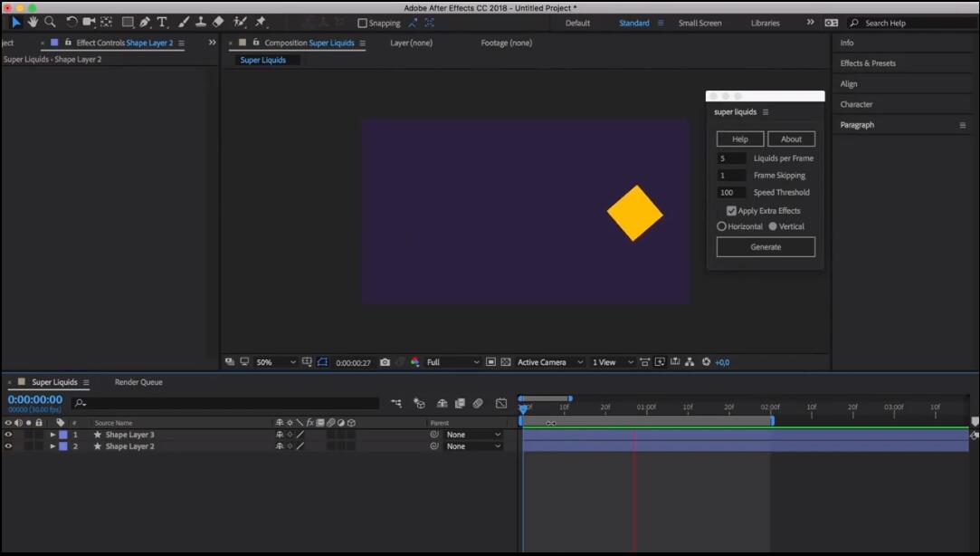Click the timeline zoom navigator bar
Viewport: 980px width, 556px height.
click(x=545, y=398)
